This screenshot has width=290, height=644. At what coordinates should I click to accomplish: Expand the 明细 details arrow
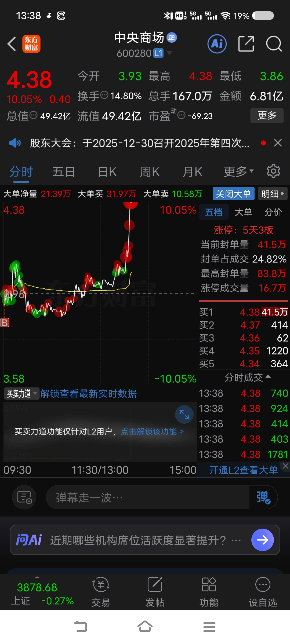[x=273, y=194]
